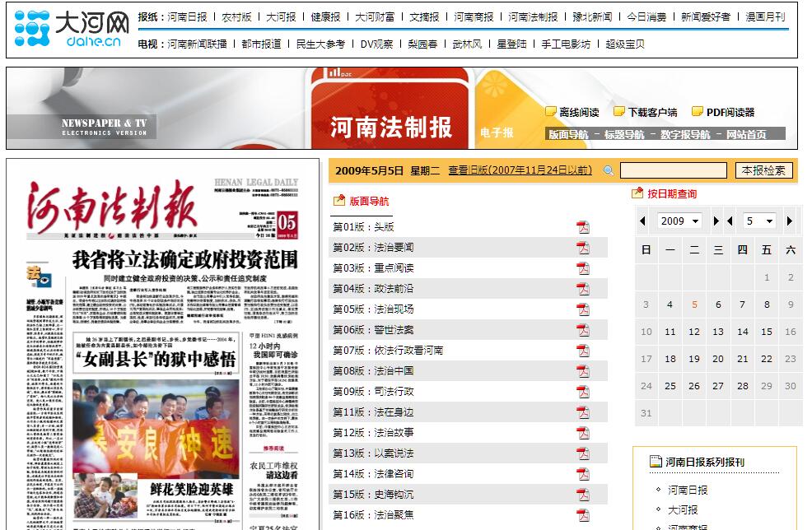
Task: Open 健康报 in the top newspaper list
Action: pyautogui.click(x=325, y=17)
